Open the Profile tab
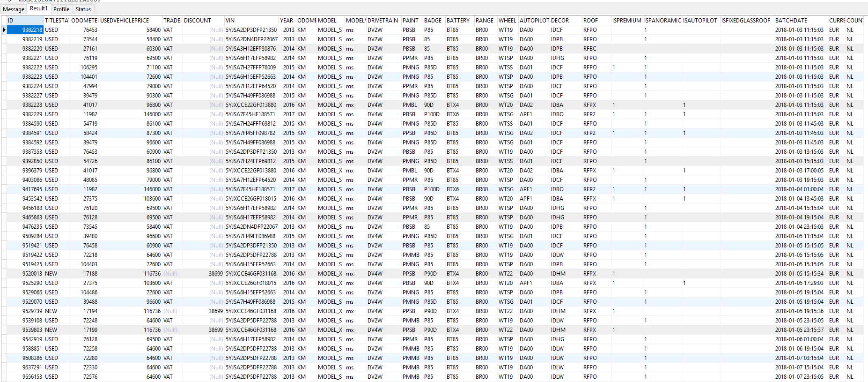The width and height of the screenshot is (868, 382). [x=61, y=9]
